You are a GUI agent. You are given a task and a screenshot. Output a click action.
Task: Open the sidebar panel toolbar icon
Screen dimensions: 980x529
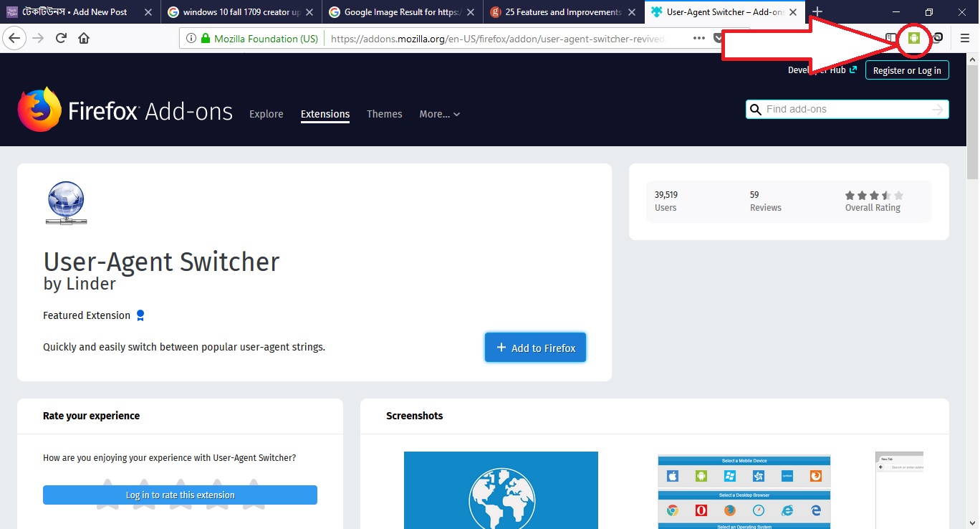tap(890, 38)
